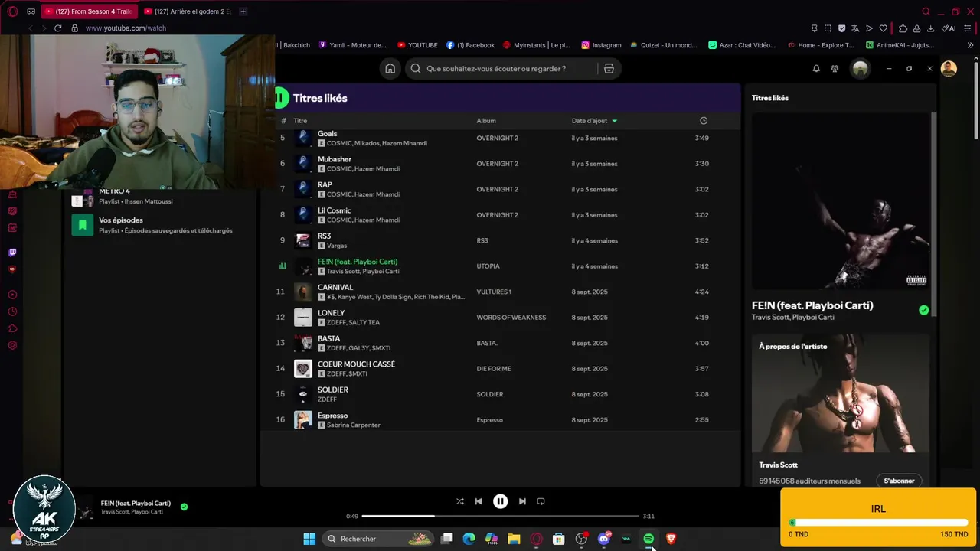Click the Browse icon in Spotify search bar
Image resolution: width=980 pixels, height=551 pixels.
pos(609,69)
